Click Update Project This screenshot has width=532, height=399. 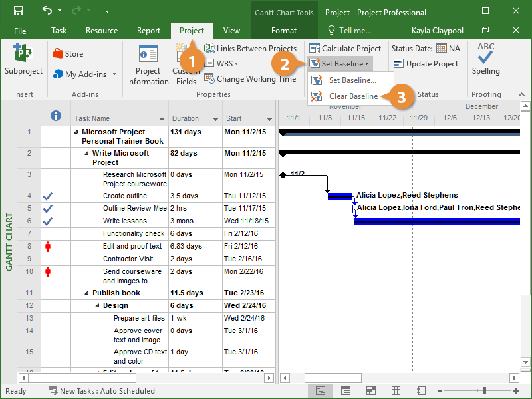[426, 64]
